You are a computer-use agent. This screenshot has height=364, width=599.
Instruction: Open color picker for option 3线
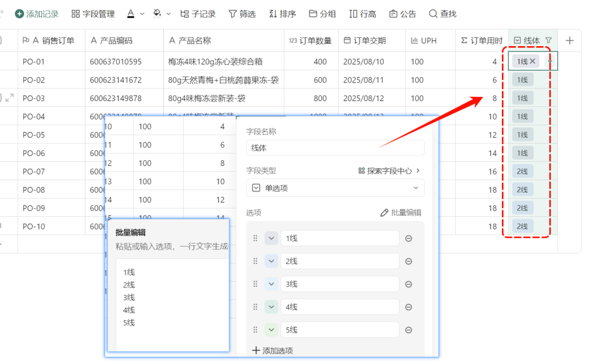271,284
